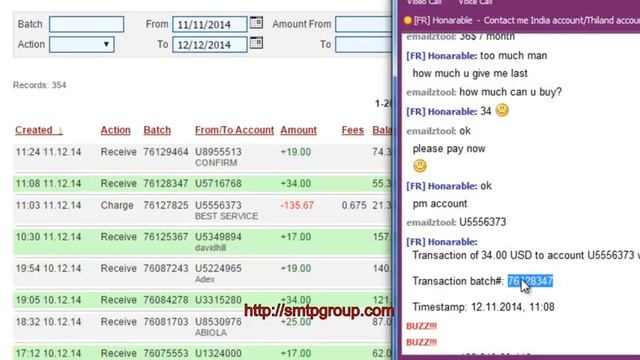This screenshot has width=640, height=360.
Task: Click account U5556373 in the table
Action: pyautogui.click(x=218, y=205)
